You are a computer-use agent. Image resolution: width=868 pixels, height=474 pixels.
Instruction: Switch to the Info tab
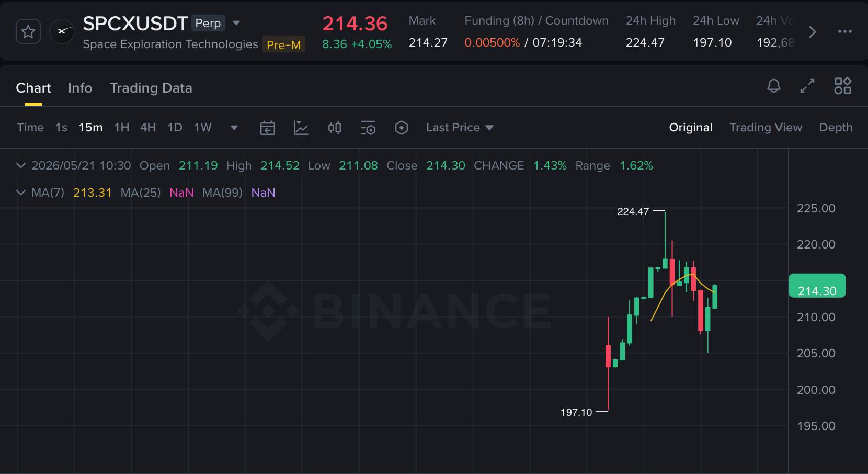pyautogui.click(x=80, y=88)
